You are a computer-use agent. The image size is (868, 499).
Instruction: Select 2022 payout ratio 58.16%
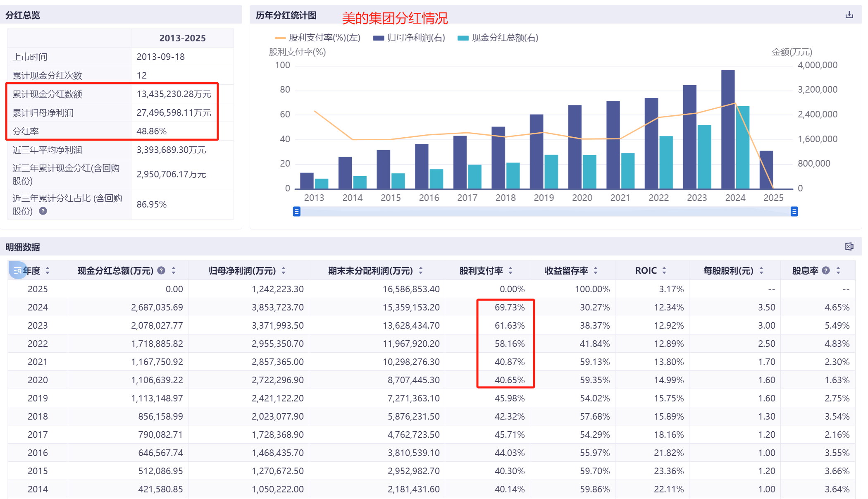510,344
